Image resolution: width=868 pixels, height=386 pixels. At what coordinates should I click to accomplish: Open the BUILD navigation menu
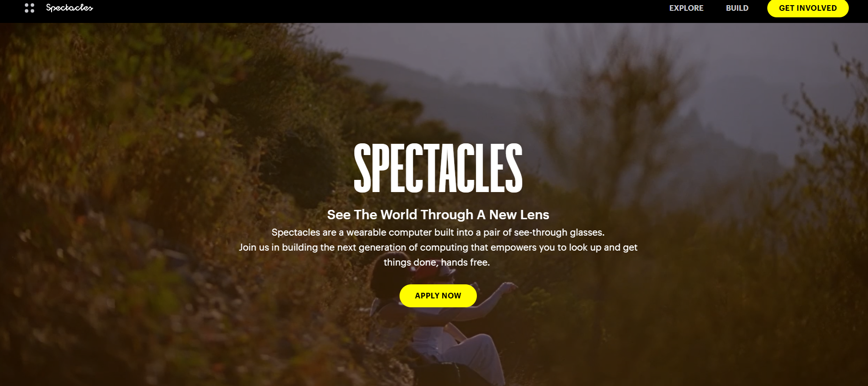click(737, 8)
